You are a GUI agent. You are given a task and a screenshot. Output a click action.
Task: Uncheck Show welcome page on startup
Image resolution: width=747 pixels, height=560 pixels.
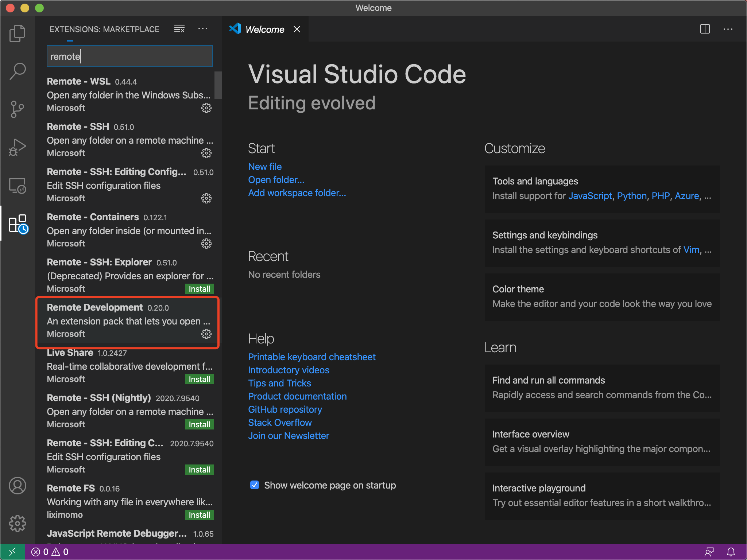254,485
